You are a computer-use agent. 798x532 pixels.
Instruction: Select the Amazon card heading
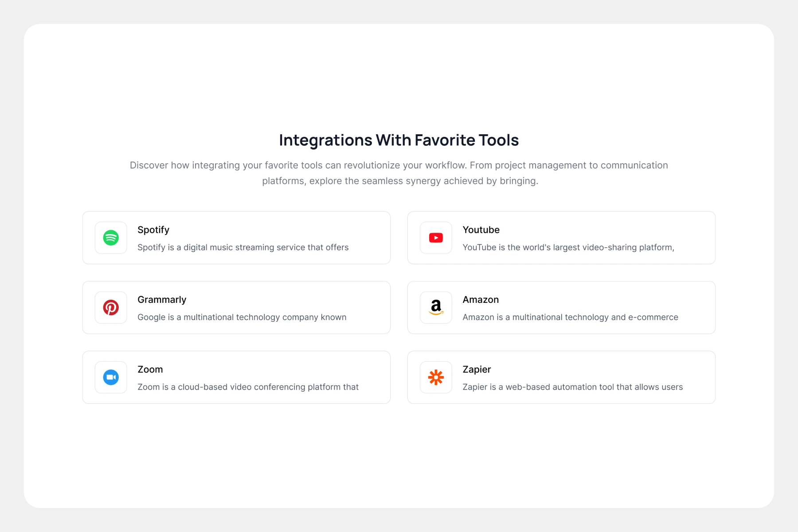tap(481, 300)
